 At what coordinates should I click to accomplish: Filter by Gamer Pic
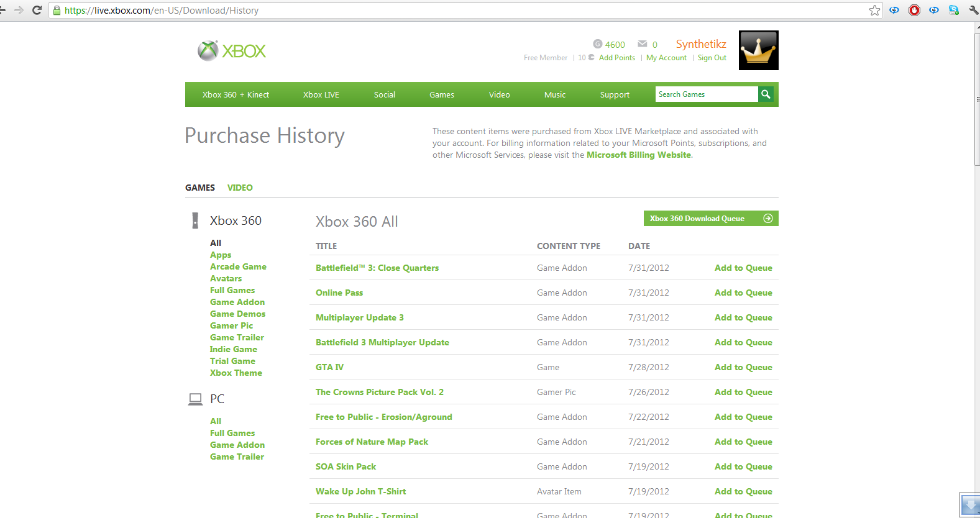tap(231, 325)
